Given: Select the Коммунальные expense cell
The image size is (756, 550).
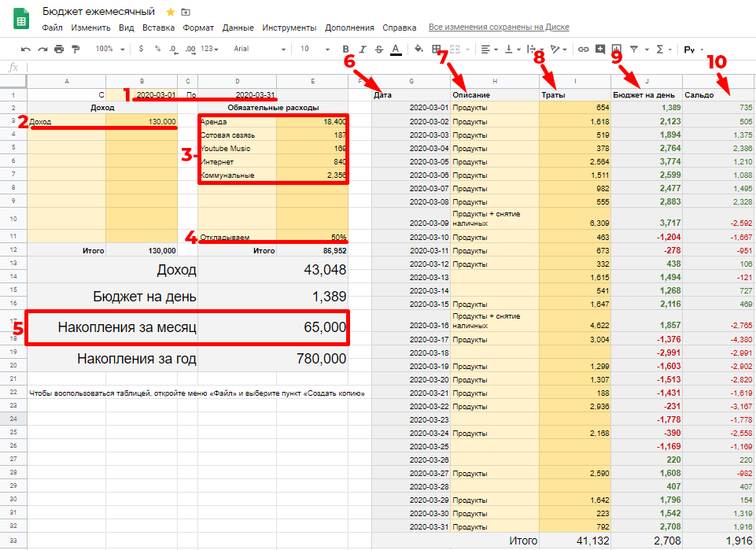Looking at the screenshot, I should [x=238, y=175].
